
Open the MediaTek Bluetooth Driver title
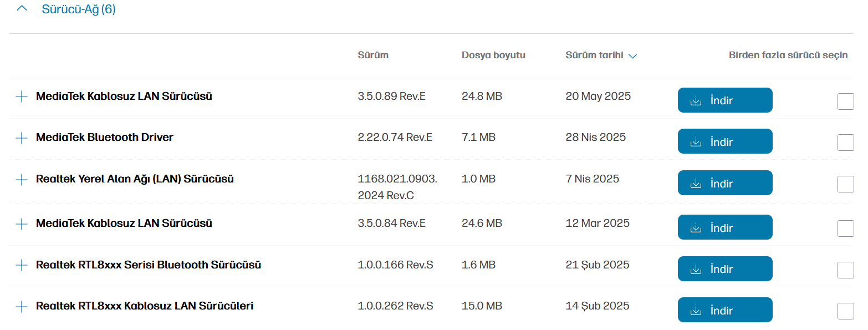coord(105,138)
